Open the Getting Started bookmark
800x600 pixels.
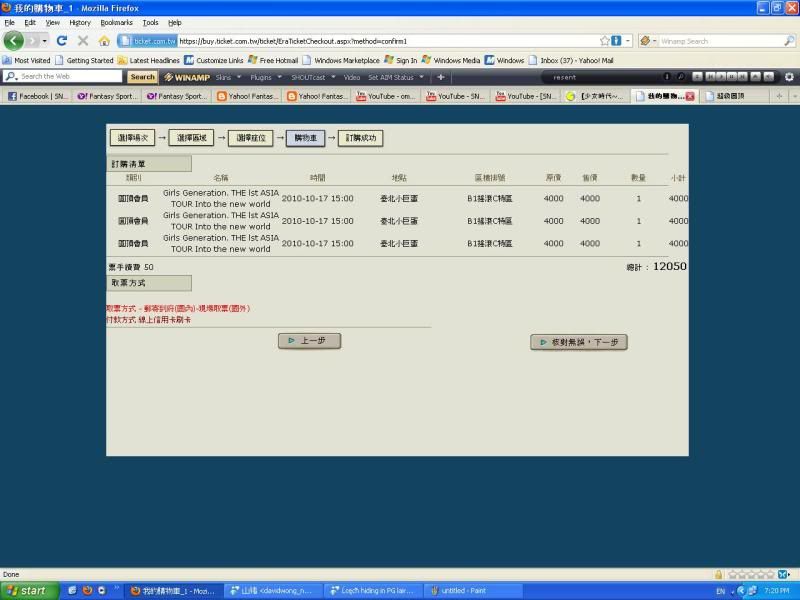tap(84, 60)
